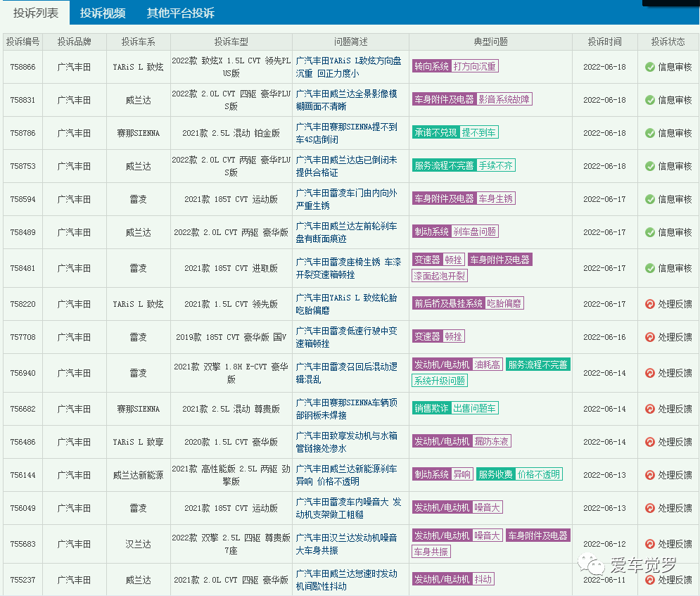This screenshot has width=700, height=596.
Task: Click the 系统升级问题 tag
Action: (x=439, y=381)
